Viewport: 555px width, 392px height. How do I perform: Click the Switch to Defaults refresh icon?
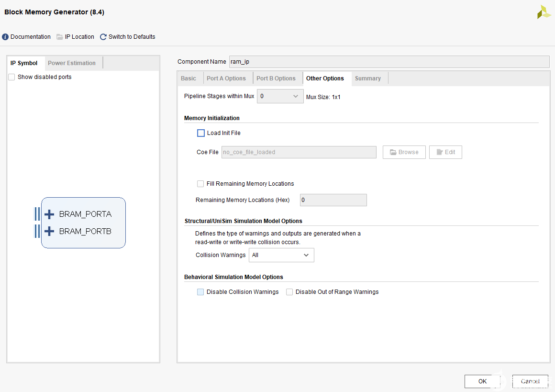[x=103, y=37]
